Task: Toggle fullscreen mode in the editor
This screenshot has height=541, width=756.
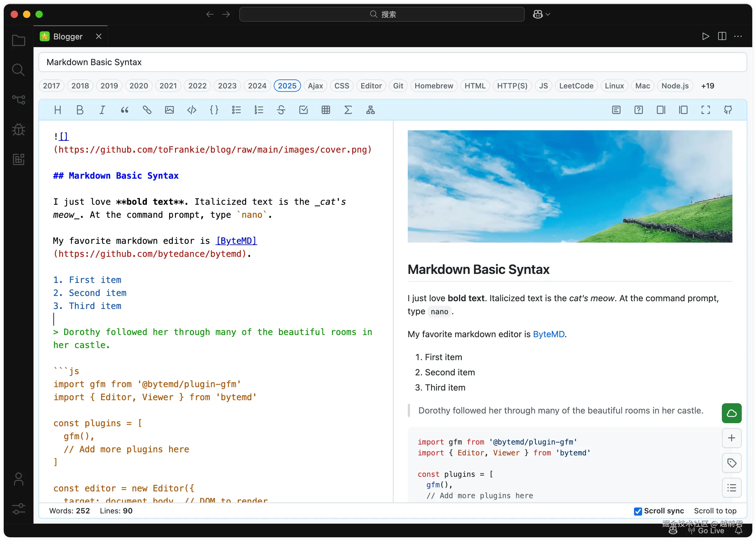Action: coord(705,110)
